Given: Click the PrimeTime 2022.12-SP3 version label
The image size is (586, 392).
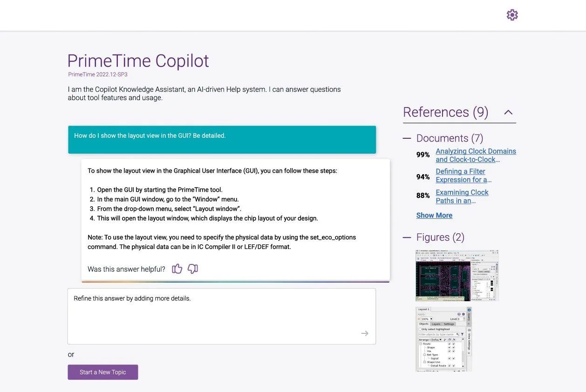Looking at the screenshot, I should point(98,74).
